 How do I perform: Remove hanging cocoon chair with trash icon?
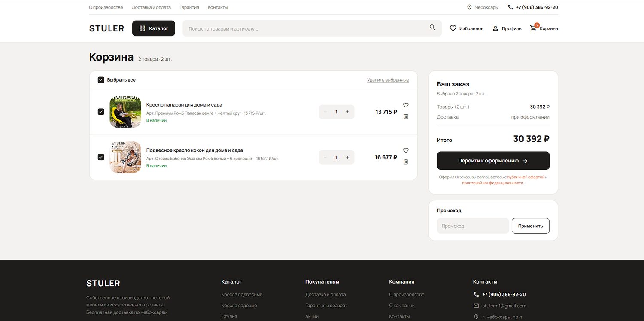pos(406,162)
